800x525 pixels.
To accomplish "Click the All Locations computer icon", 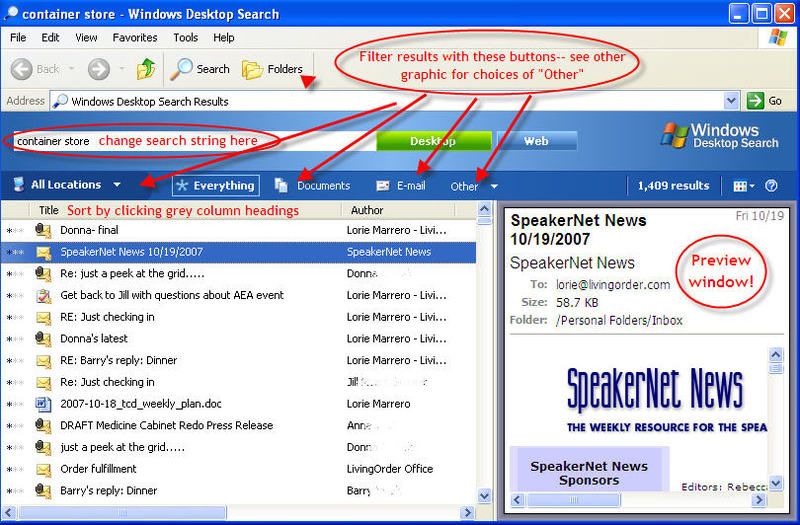I will (x=19, y=185).
